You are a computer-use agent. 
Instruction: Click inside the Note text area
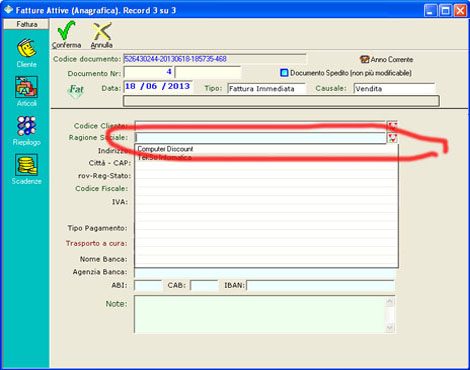pos(260,314)
